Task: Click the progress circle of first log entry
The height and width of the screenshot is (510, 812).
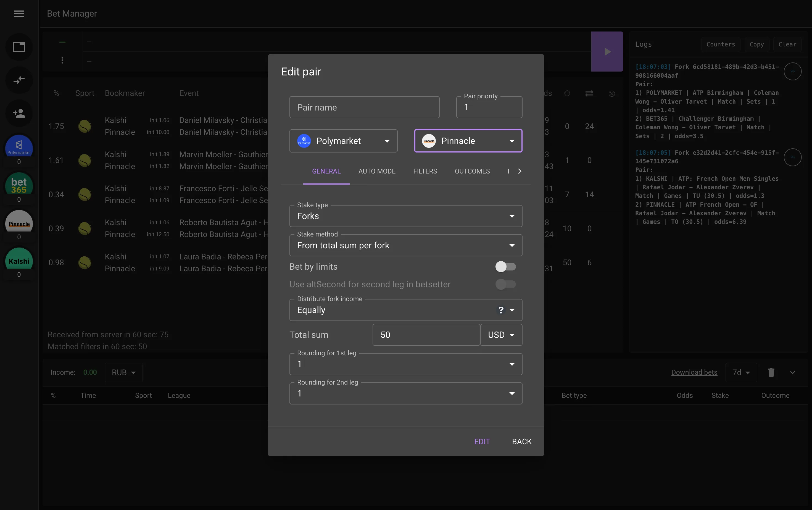Action: tap(792, 71)
